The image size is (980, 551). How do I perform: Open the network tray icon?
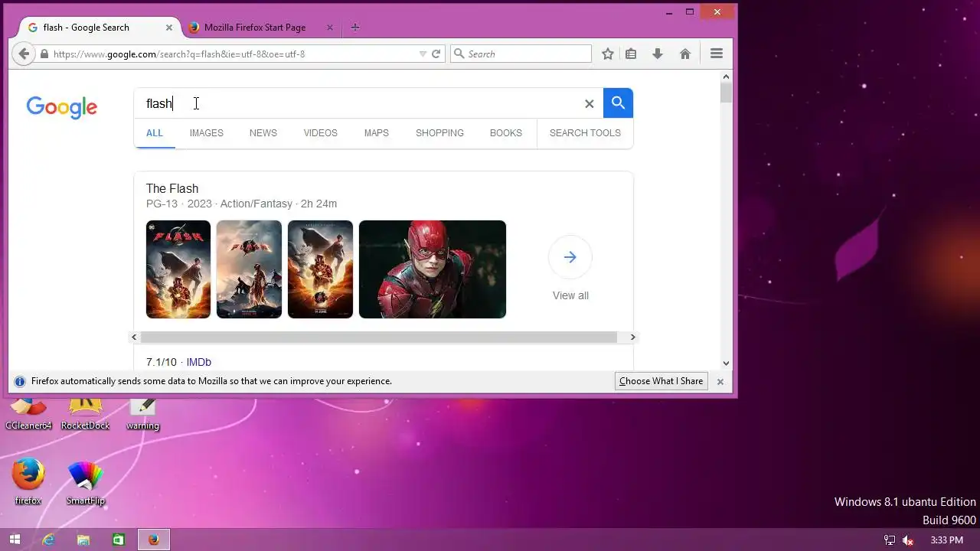889,540
